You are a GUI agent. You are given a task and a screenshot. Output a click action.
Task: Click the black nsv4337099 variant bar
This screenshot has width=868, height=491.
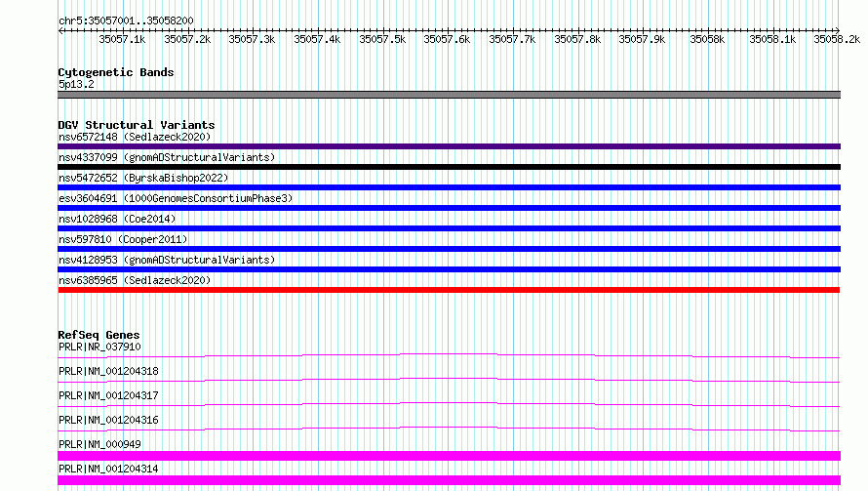[x=449, y=167]
